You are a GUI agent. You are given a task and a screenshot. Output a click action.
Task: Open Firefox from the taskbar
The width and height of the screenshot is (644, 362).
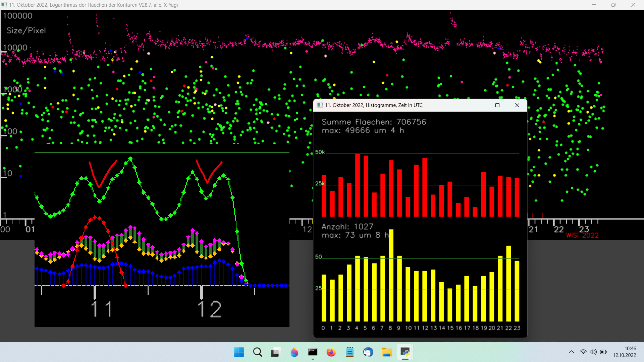(x=331, y=352)
